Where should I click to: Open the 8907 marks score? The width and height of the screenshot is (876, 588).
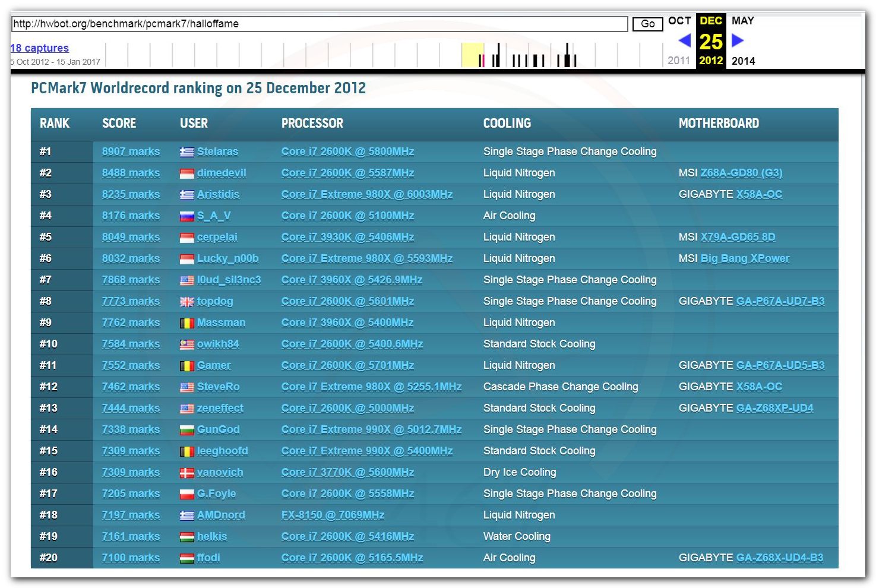[131, 151]
